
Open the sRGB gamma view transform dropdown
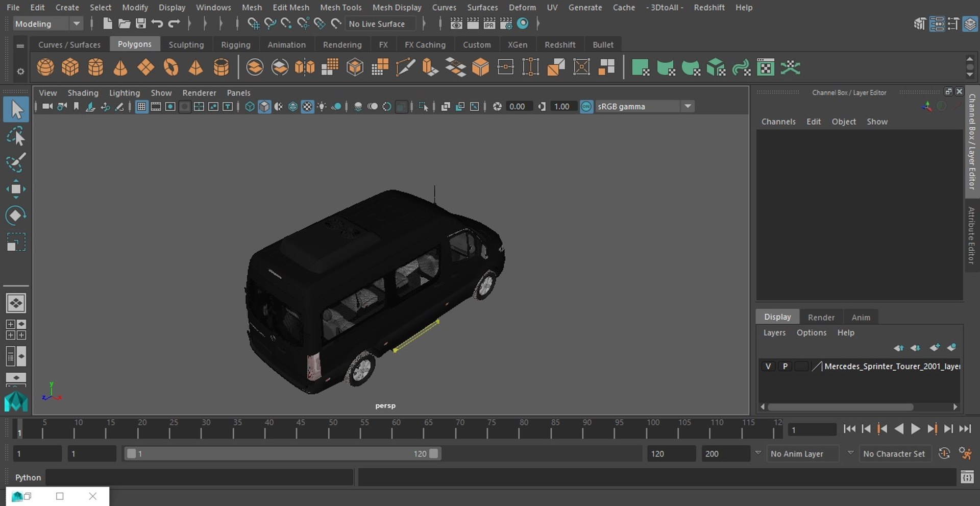pyautogui.click(x=645, y=106)
